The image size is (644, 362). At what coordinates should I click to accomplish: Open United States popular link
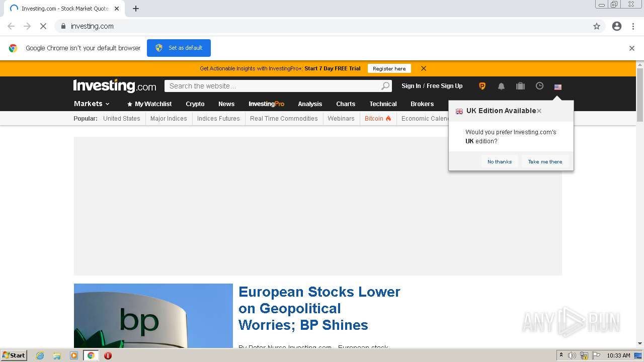(x=122, y=119)
